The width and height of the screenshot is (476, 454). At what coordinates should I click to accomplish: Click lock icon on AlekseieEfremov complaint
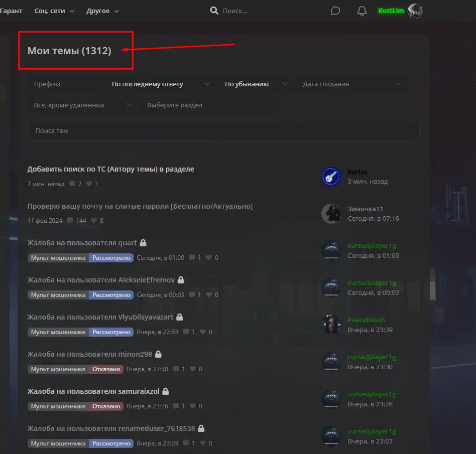(x=181, y=279)
